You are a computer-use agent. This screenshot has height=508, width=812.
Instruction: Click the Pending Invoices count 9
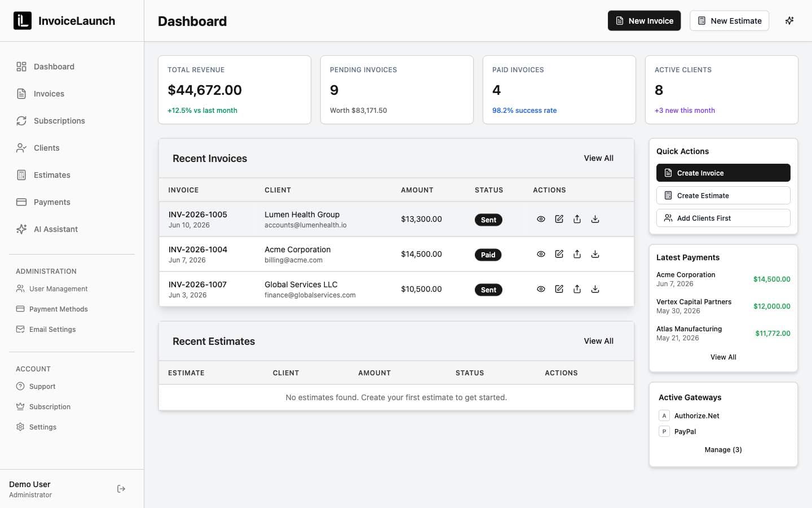(x=334, y=90)
